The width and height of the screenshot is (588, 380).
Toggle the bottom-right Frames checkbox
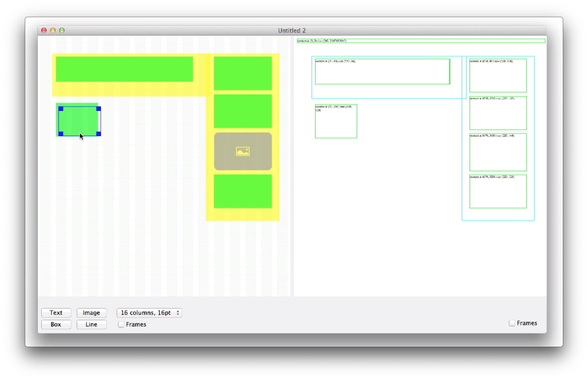(512, 323)
